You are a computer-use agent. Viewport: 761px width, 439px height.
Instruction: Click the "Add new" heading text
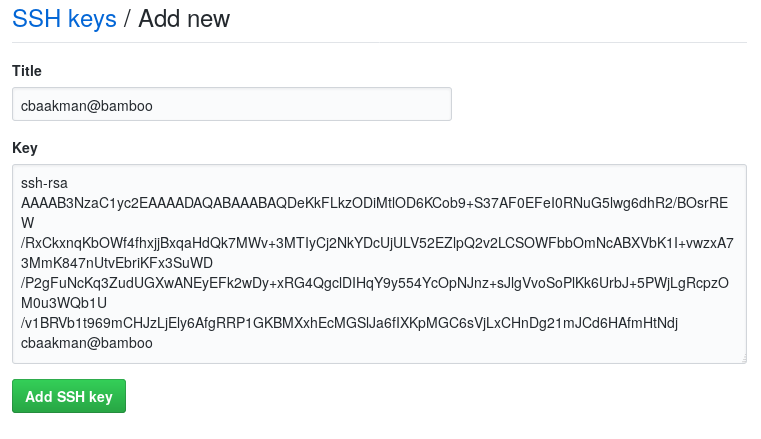click(184, 18)
